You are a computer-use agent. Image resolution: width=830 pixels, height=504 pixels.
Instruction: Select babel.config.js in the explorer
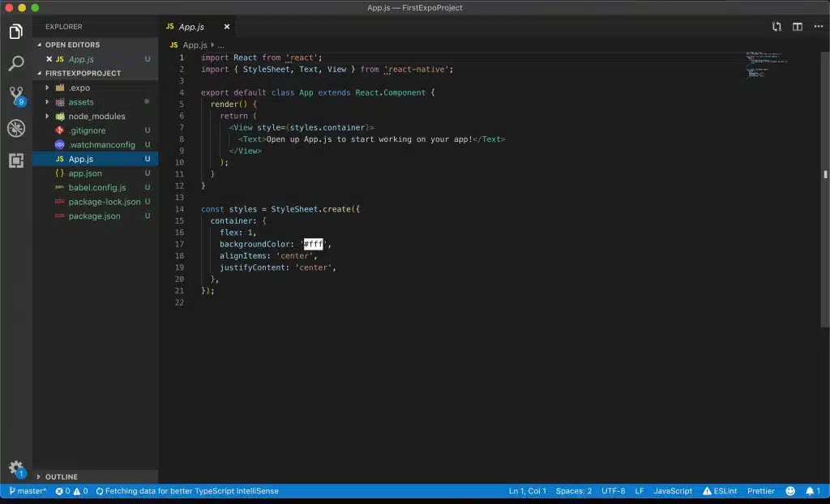(96, 188)
